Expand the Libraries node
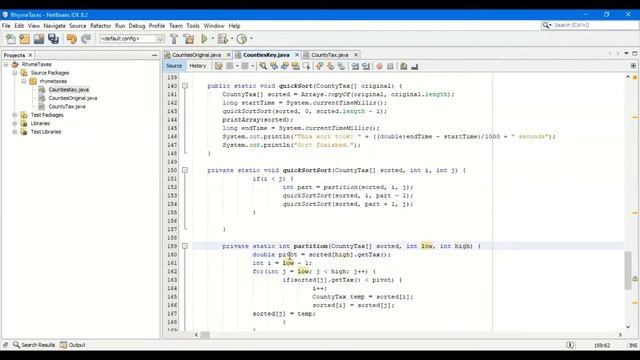This screenshot has width=640, height=360. click(x=15, y=123)
